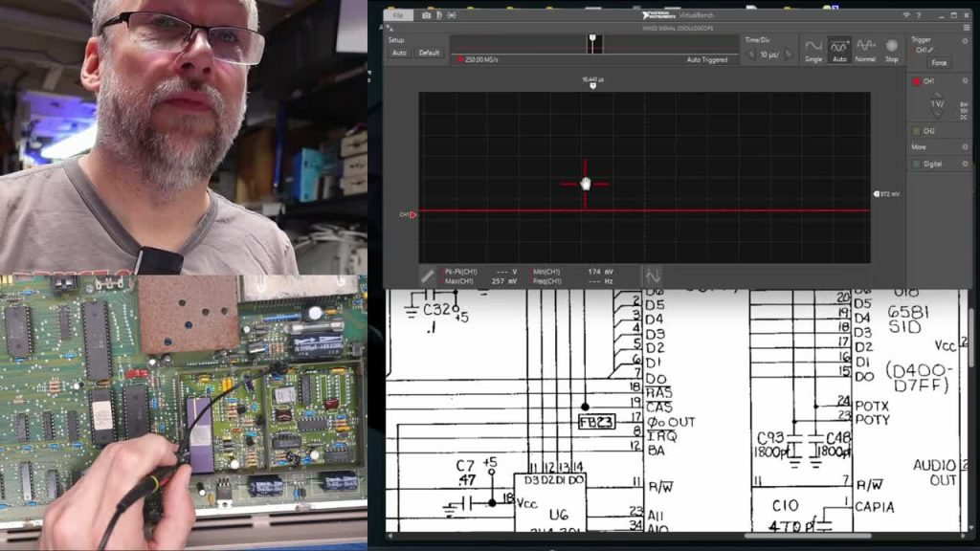The image size is (980, 551).
Task: Toggle the CH2 channel enable box
Action: coord(916,131)
